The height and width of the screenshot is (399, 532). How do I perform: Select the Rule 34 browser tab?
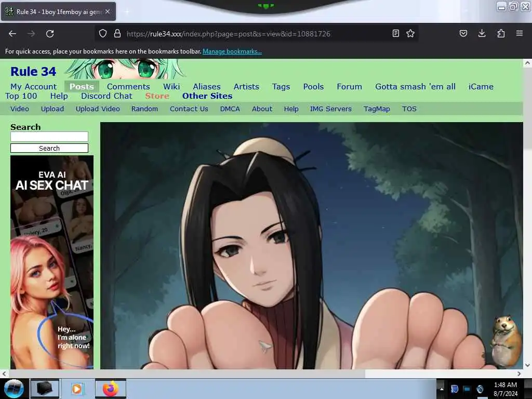click(x=58, y=11)
